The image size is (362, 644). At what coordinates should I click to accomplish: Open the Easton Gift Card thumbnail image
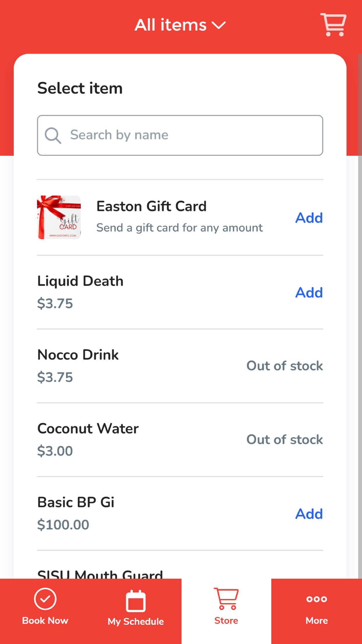[59, 217]
